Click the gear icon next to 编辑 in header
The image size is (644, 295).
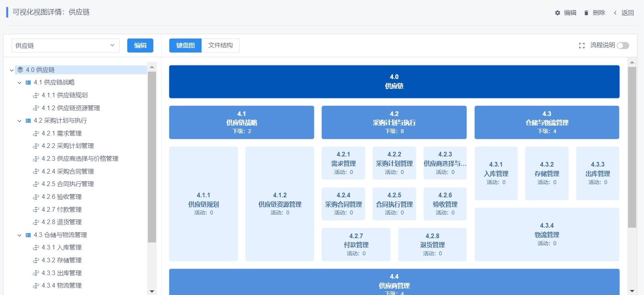coord(557,13)
